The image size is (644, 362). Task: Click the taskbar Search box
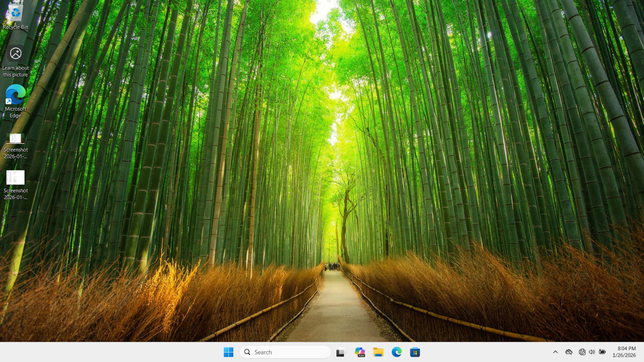pyautogui.click(x=285, y=352)
